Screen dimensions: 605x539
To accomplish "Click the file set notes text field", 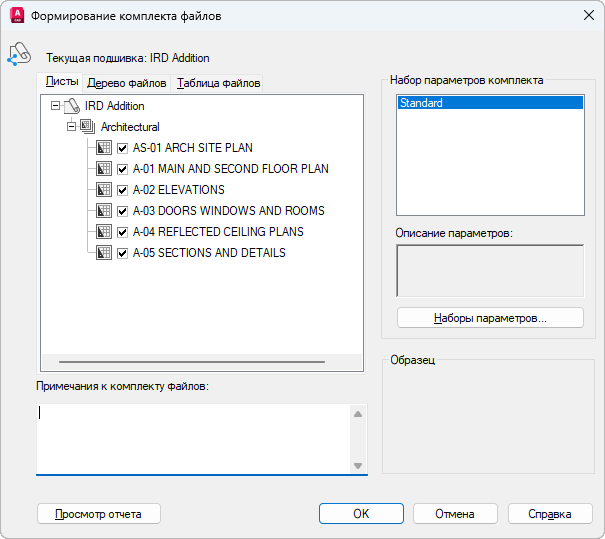I will [x=193, y=438].
